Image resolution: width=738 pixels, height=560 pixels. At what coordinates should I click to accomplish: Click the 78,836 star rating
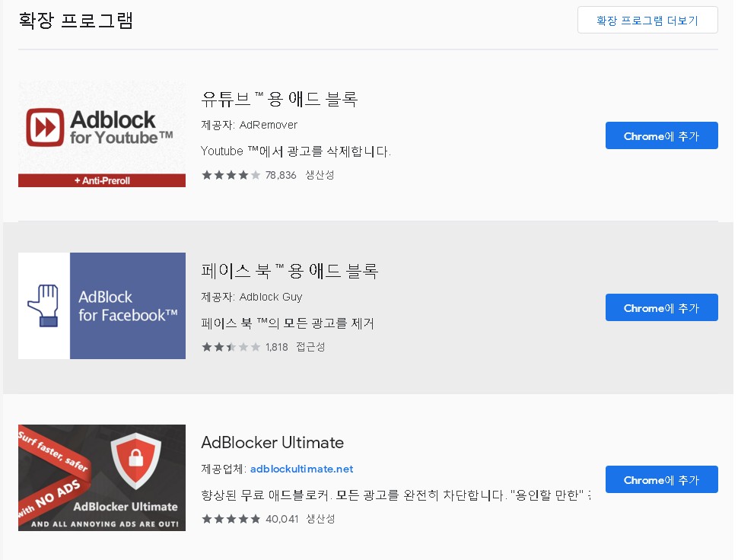[x=231, y=175]
